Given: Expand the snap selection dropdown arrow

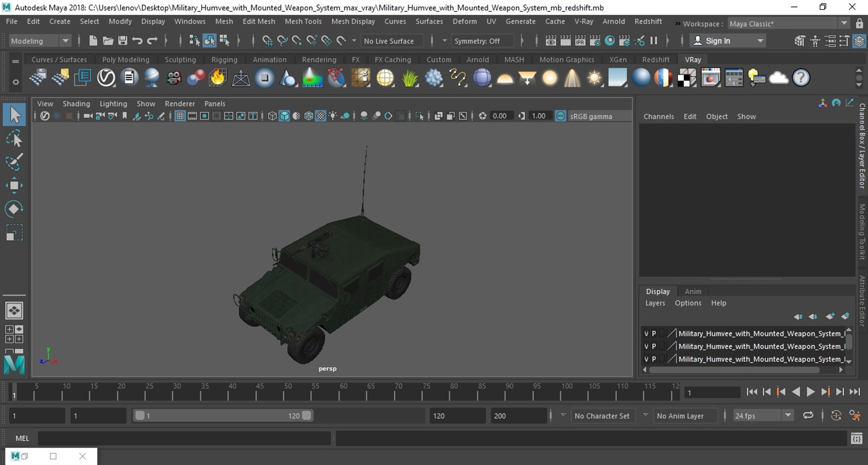Looking at the screenshot, I should [x=354, y=41].
